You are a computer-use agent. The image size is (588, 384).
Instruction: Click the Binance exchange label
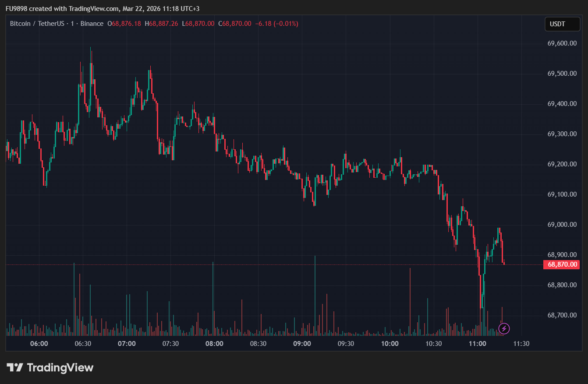(92, 24)
